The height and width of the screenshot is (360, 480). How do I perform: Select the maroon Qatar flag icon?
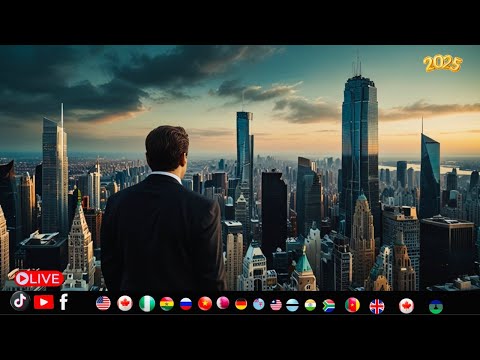223,303
